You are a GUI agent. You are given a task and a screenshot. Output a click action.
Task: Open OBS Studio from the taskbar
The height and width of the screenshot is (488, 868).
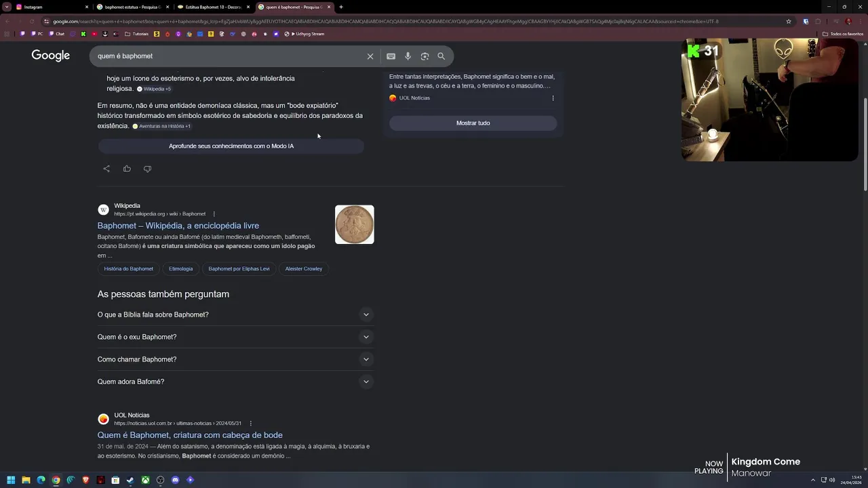(160, 480)
